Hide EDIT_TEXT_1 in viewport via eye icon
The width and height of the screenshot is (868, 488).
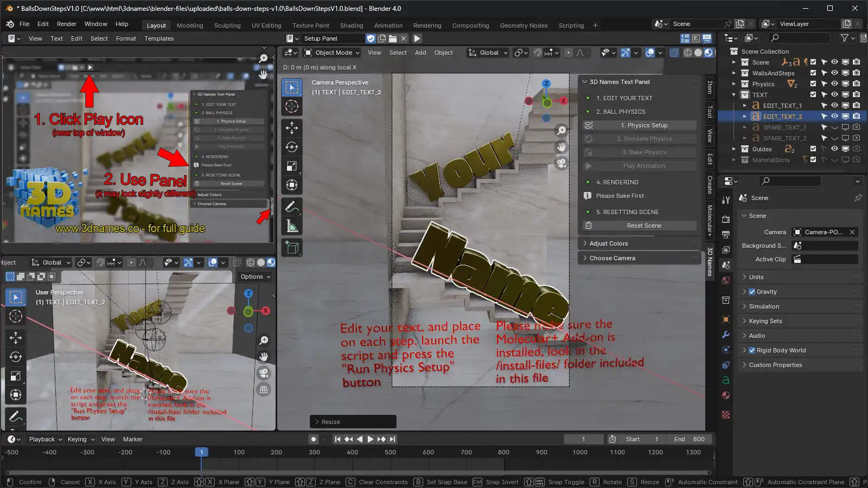click(x=834, y=106)
